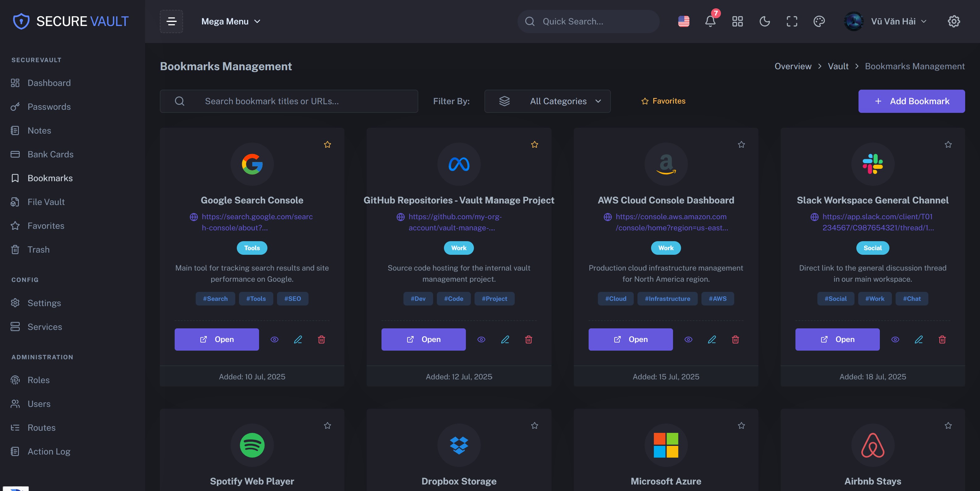Delete the Google Search Console bookmark
Screen dimensions: 980x491
tap(322, 339)
